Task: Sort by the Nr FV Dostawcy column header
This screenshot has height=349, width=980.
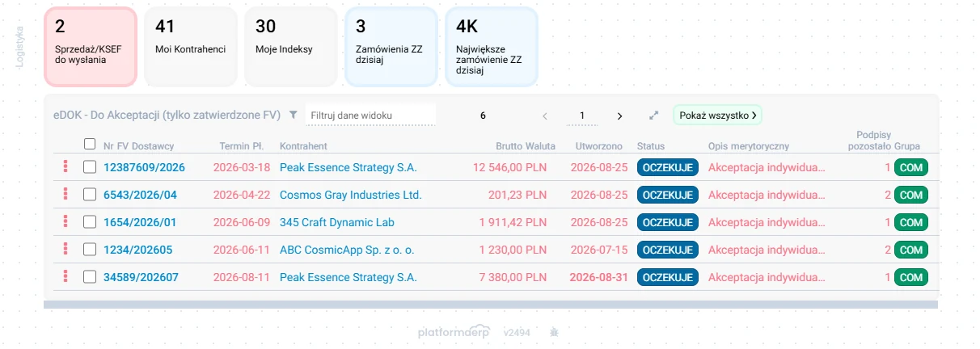Action: click(x=139, y=146)
